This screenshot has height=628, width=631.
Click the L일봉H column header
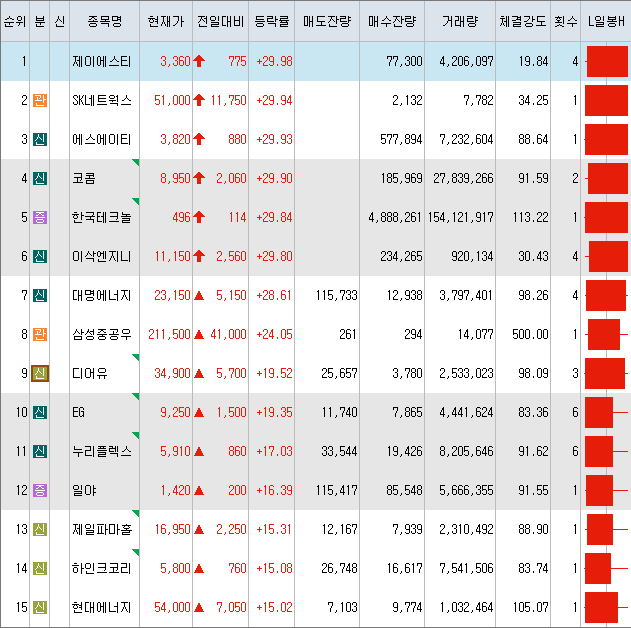click(606, 21)
